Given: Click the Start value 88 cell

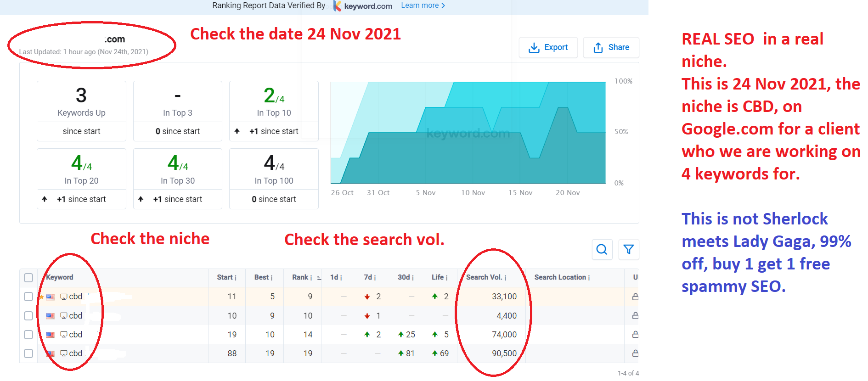Looking at the screenshot, I should 232,353.
